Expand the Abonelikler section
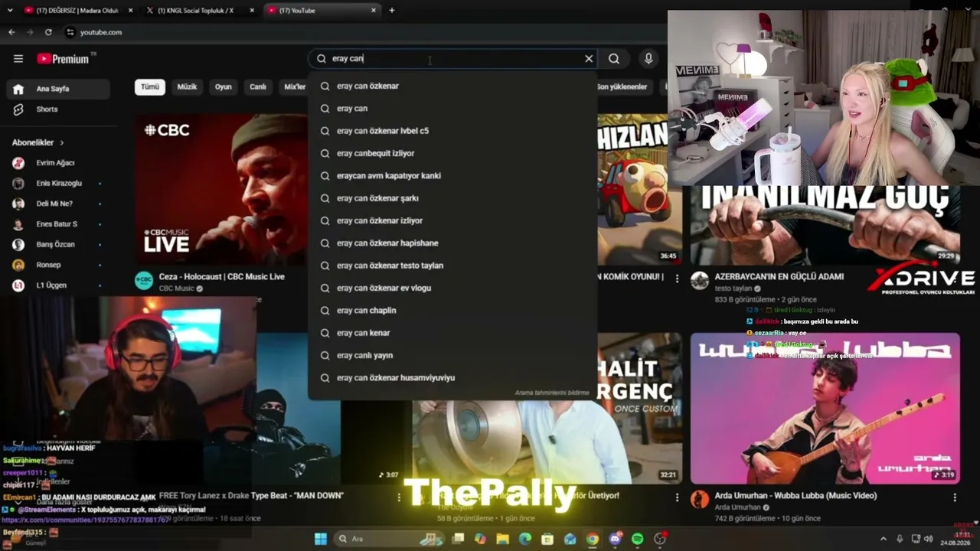Screen dimensions: 980x551 coord(38,142)
